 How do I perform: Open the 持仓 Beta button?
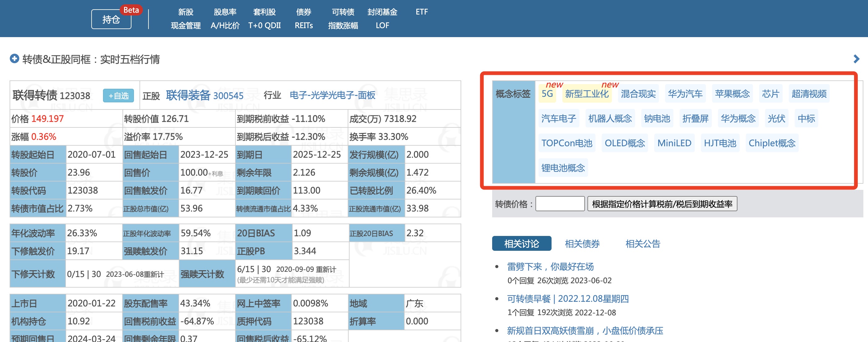pyautogui.click(x=111, y=19)
